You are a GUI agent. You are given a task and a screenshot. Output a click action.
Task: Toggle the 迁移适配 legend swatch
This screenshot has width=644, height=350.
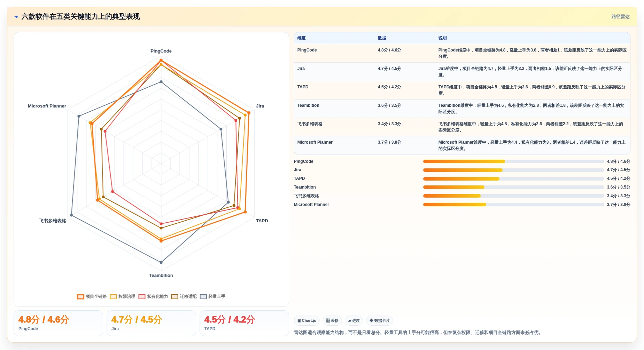pos(174,297)
